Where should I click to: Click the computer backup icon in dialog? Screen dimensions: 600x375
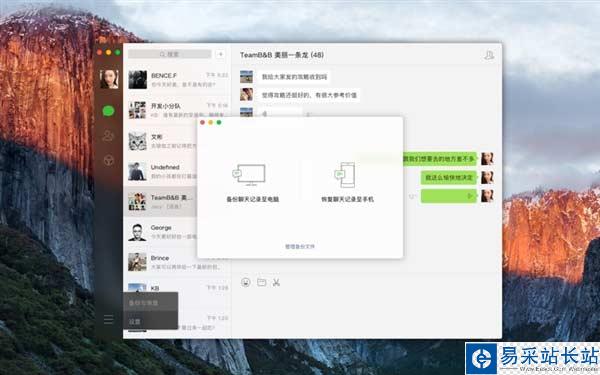tap(249, 175)
